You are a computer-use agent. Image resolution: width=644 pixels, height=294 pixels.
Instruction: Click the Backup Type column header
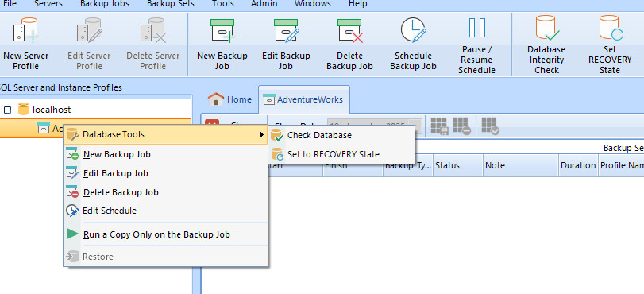(x=408, y=166)
